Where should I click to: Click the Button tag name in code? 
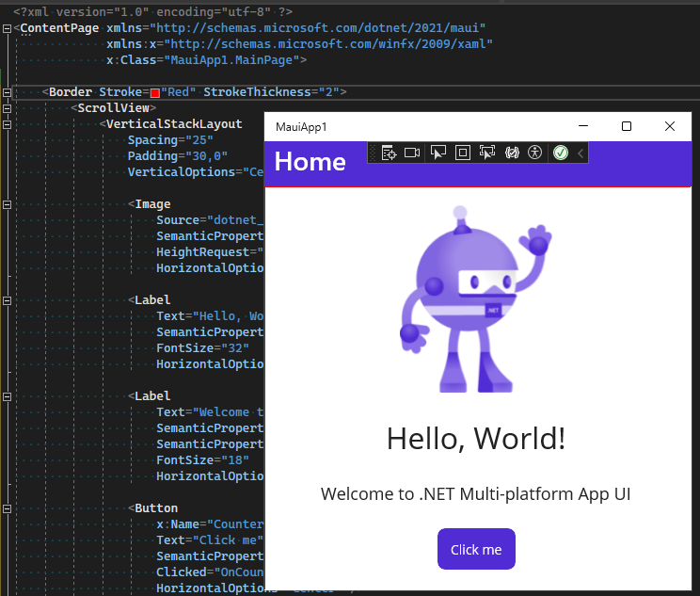(x=156, y=508)
